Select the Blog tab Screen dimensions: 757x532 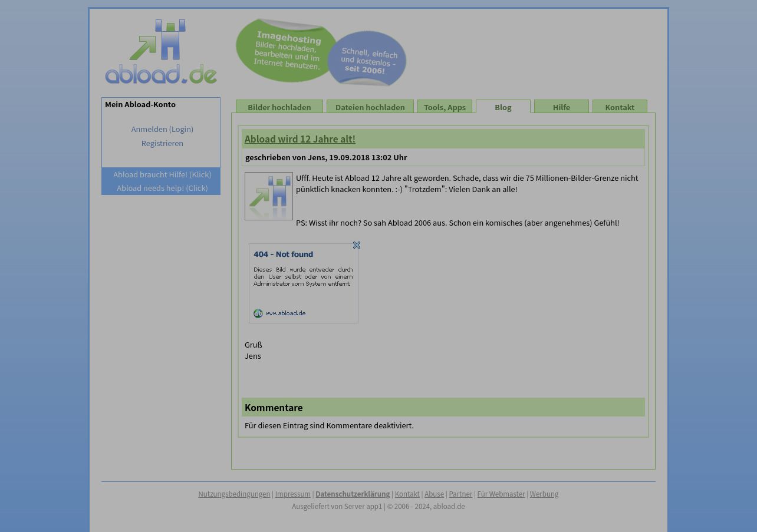tap(503, 107)
